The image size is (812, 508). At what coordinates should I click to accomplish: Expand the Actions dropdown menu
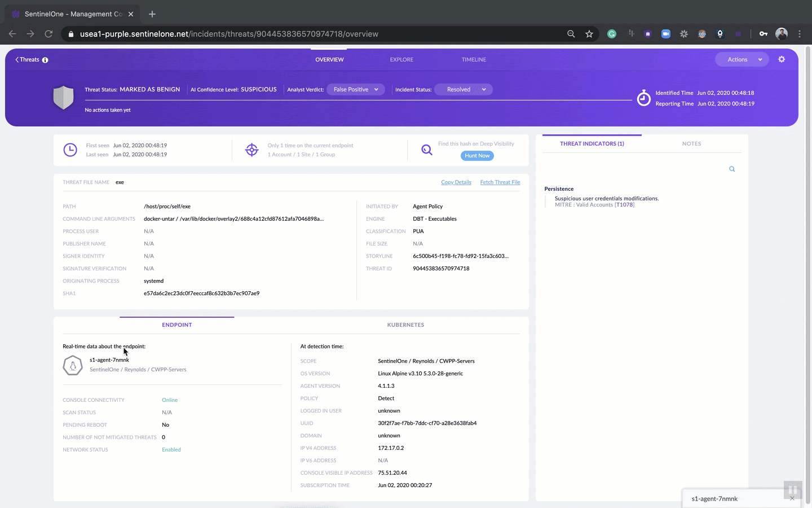click(742, 59)
